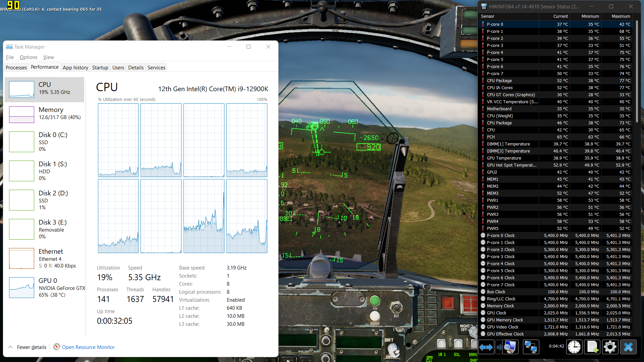This screenshot has height=362, width=644.
Task: Switch to the Details tab
Action: pyautogui.click(x=136, y=67)
